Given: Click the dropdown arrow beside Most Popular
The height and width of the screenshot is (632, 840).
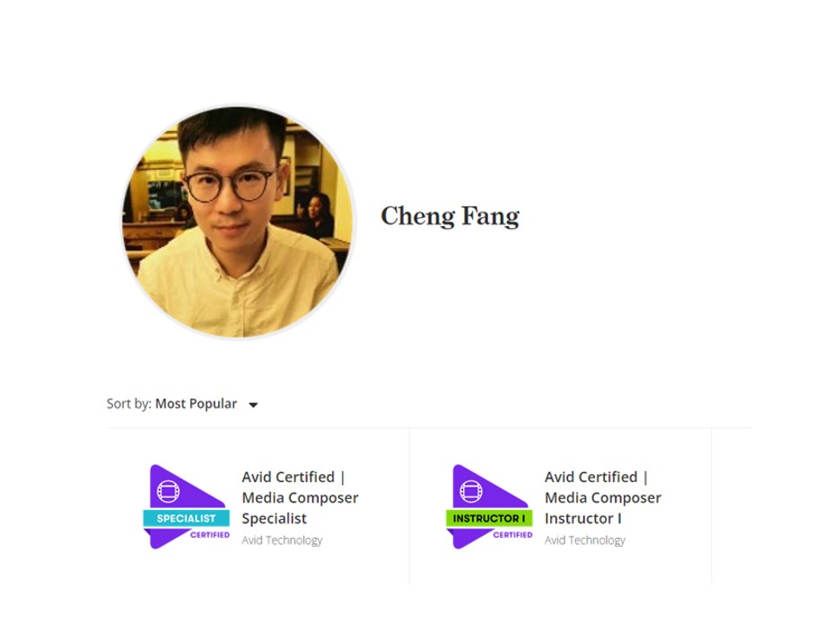Looking at the screenshot, I should click(x=253, y=405).
